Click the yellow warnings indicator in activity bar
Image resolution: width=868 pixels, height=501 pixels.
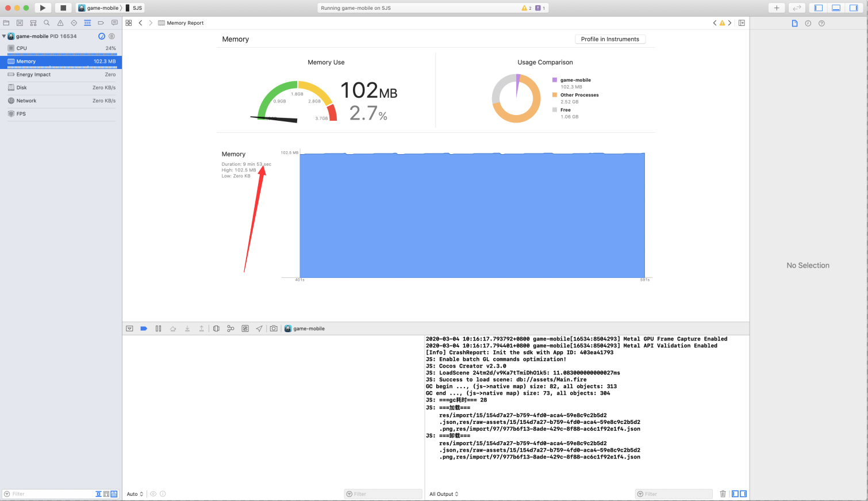point(527,8)
